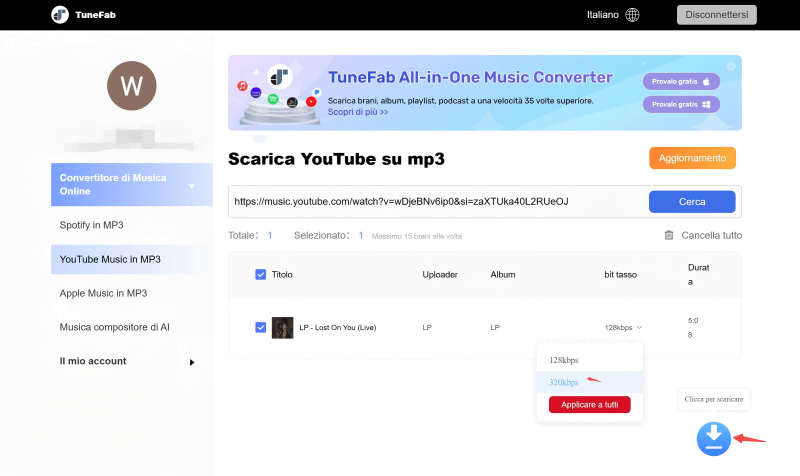Select 320kbps from bitrate list
This screenshot has width=800, height=476.
(564, 382)
